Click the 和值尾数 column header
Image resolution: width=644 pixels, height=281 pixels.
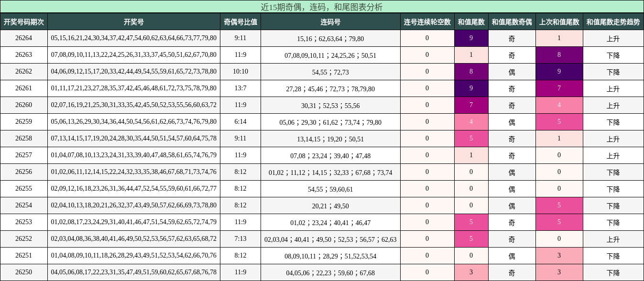pos(471,22)
